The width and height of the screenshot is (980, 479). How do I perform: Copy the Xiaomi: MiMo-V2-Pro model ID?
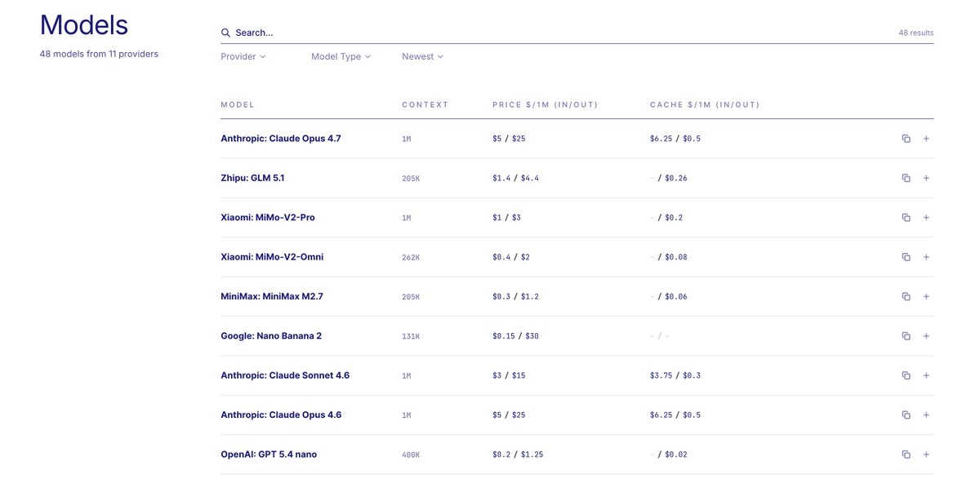pyautogui.click(x=906, y=218)
